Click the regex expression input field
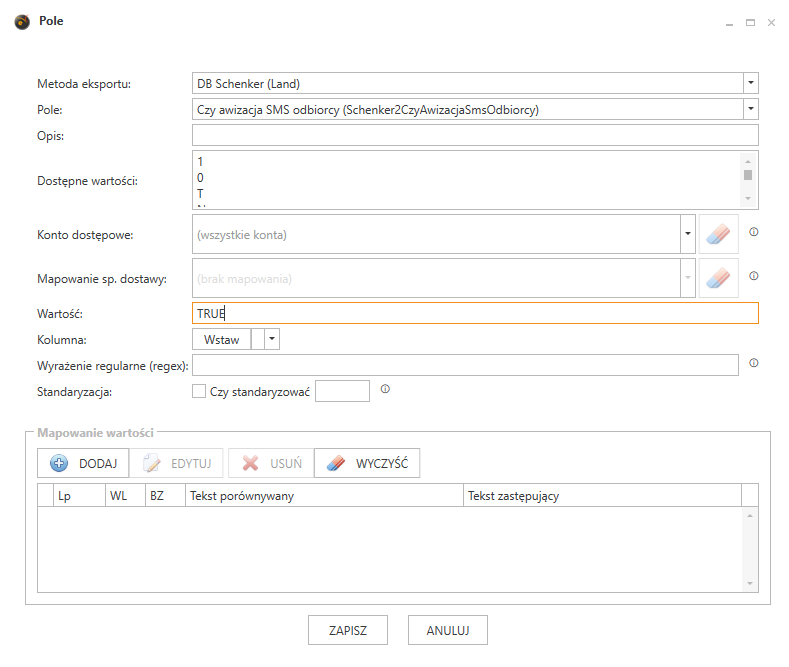The image size is (789, 667). coord(465,365)
